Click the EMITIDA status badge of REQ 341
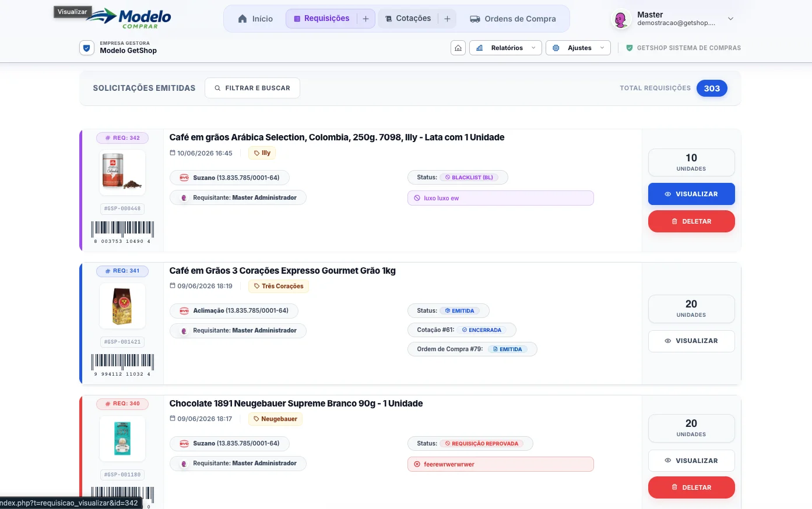Image resolution: width=812 pixels, height=509 pixels. pyautogui.click(x=459, y=311)
